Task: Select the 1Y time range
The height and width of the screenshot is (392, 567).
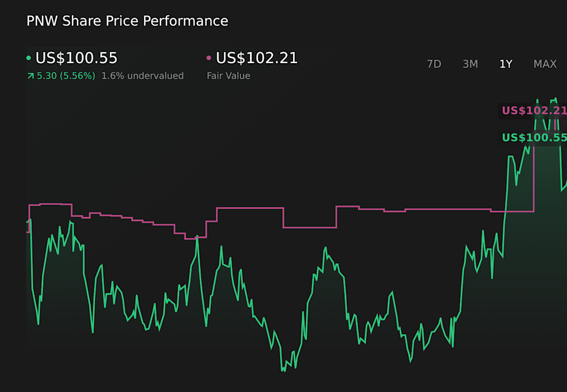Action: coord(506,64)
